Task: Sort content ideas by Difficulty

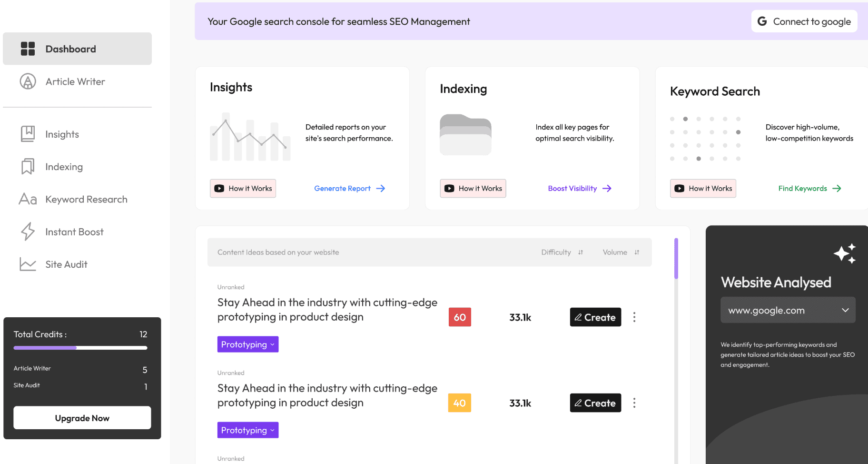Action: click(562, 252)
